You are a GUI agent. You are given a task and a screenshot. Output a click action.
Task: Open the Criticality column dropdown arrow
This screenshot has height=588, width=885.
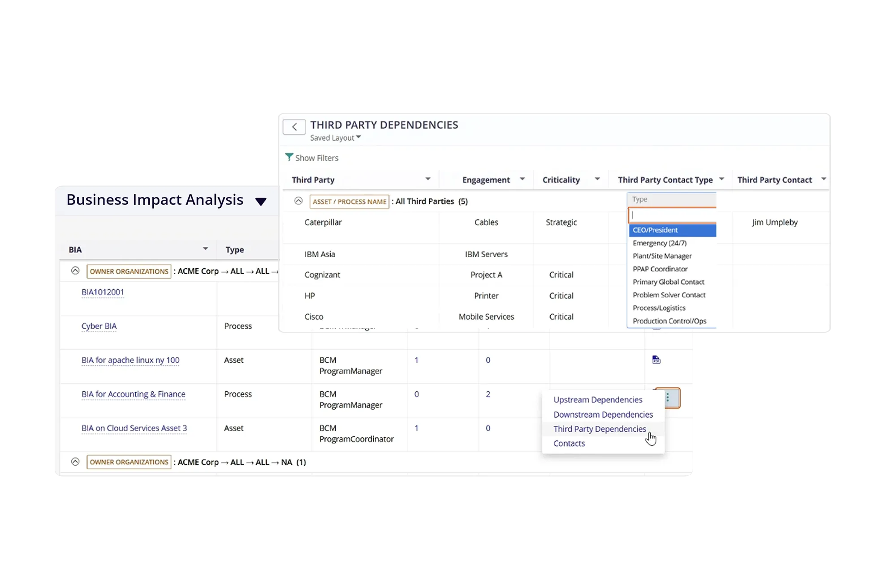(x=597, y=179)
